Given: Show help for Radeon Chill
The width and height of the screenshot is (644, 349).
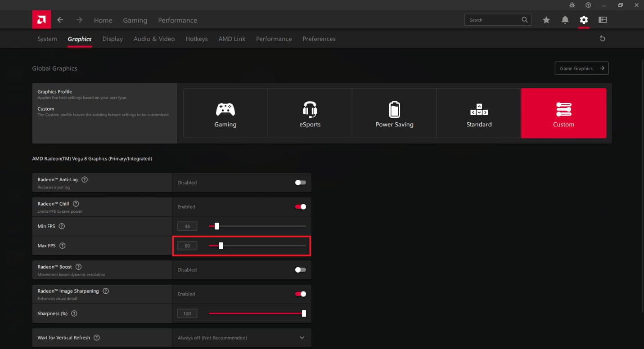Looking at the screenshot, I should (76, 204).
